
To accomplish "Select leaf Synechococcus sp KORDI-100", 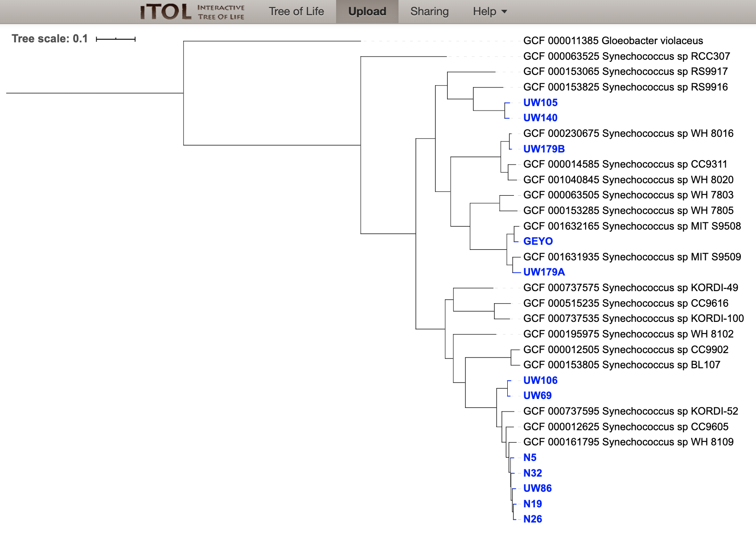I will point(633,318).
